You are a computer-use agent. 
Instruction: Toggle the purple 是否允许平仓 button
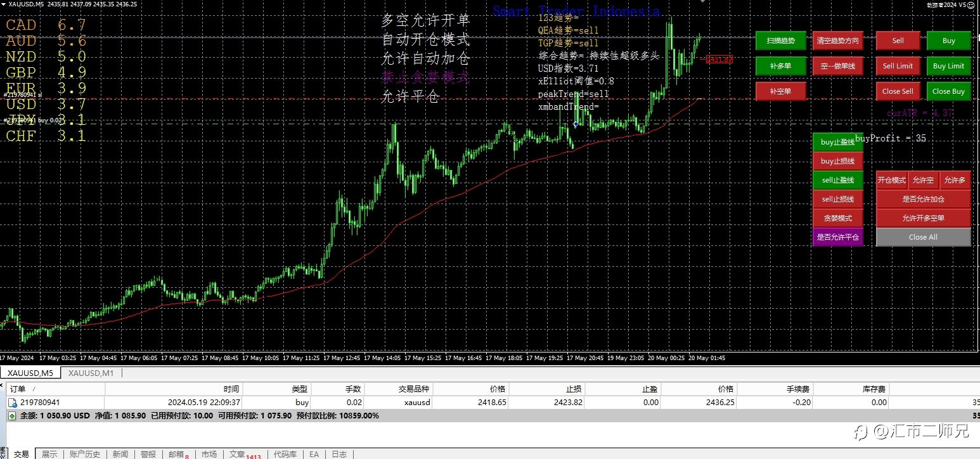838,237
